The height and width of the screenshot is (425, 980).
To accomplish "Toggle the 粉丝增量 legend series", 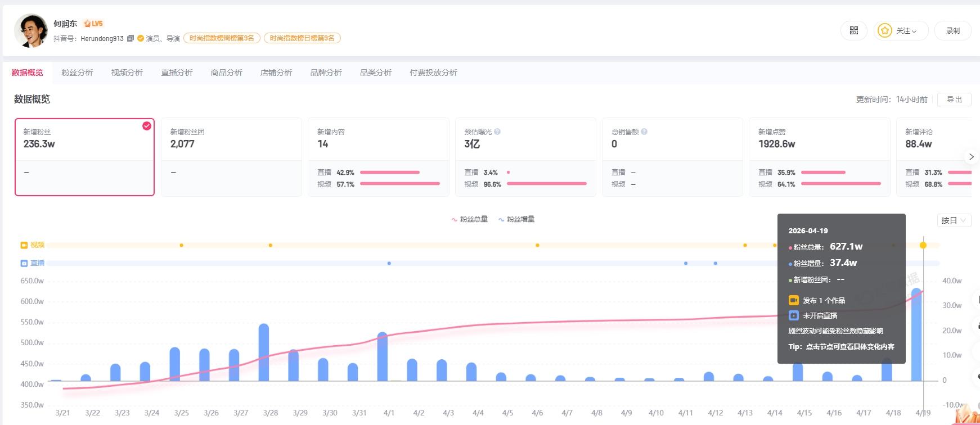I will tap(516, 219).
